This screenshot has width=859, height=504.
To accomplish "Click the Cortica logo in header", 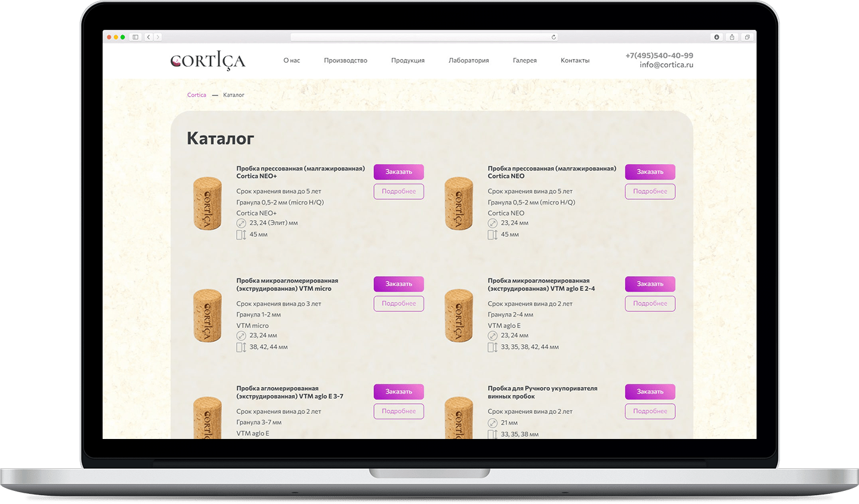I will coord(208,61).
